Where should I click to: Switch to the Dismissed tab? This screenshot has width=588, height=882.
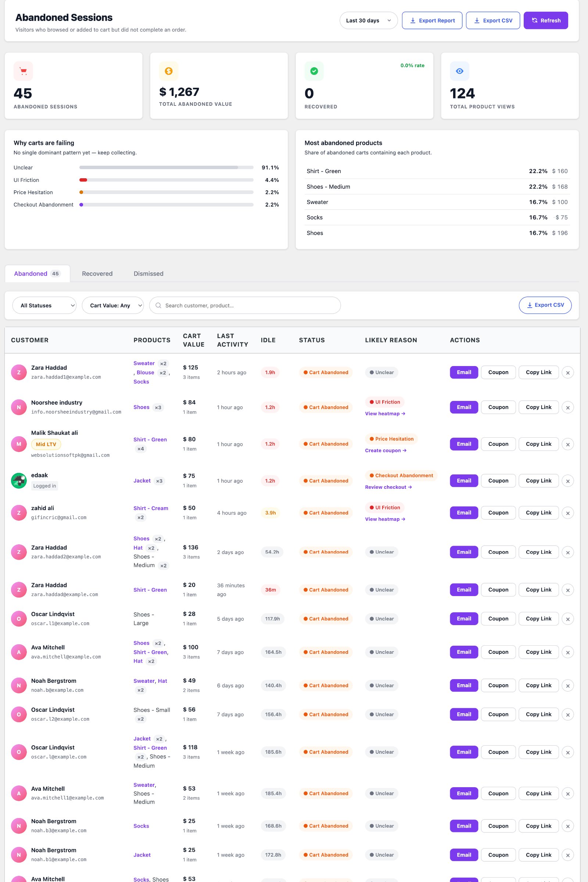point(148,274)
